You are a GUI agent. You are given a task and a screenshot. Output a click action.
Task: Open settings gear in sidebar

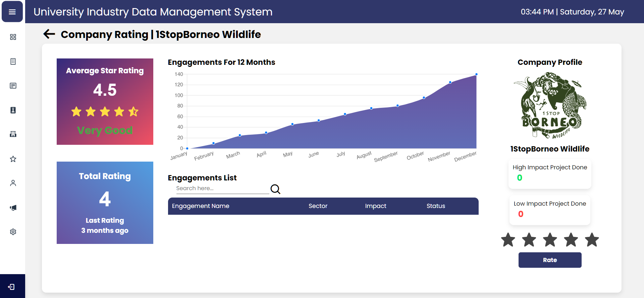[x=13, y=232]
